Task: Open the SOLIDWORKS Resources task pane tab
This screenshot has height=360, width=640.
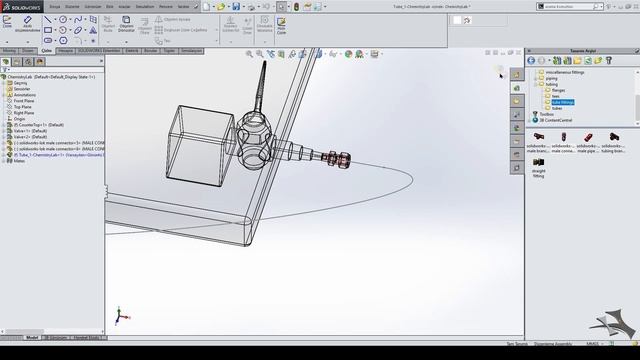Action: [517, 74]
